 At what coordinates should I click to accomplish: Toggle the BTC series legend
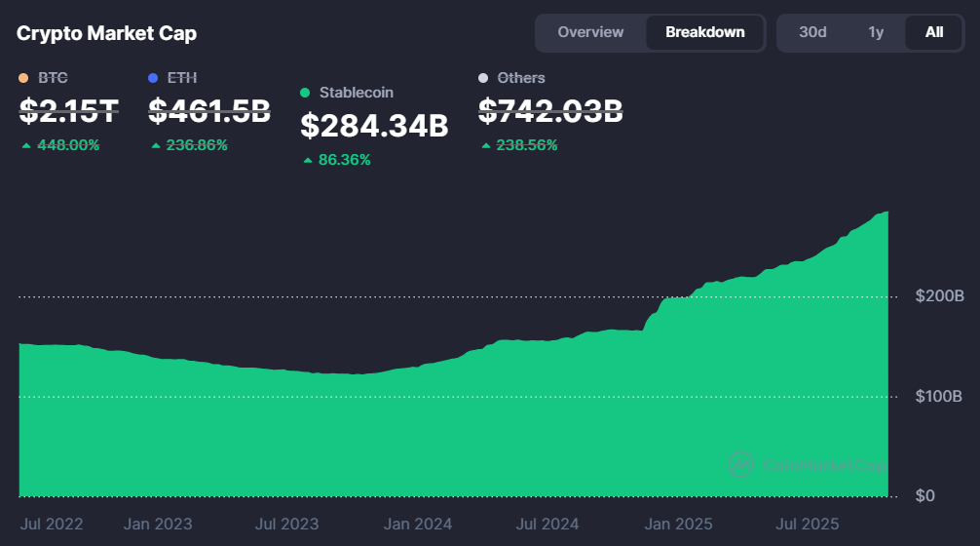pos(52,78)
